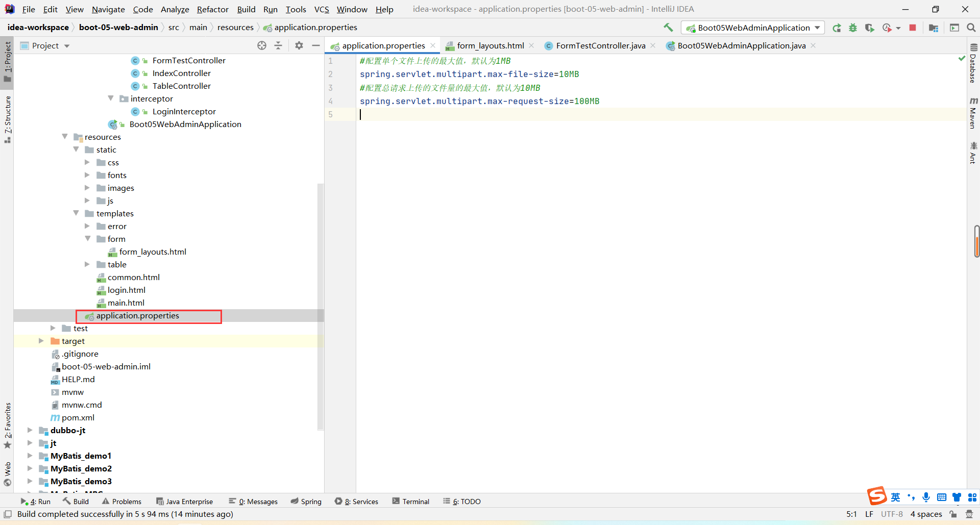Hide the Project tool window with the minus icon

316,45
